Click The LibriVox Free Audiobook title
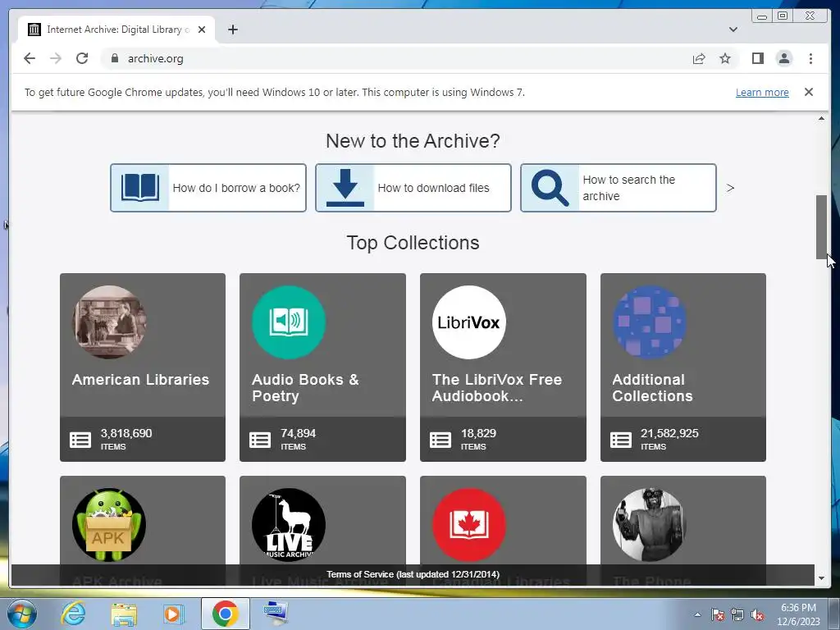 (497, 387)
